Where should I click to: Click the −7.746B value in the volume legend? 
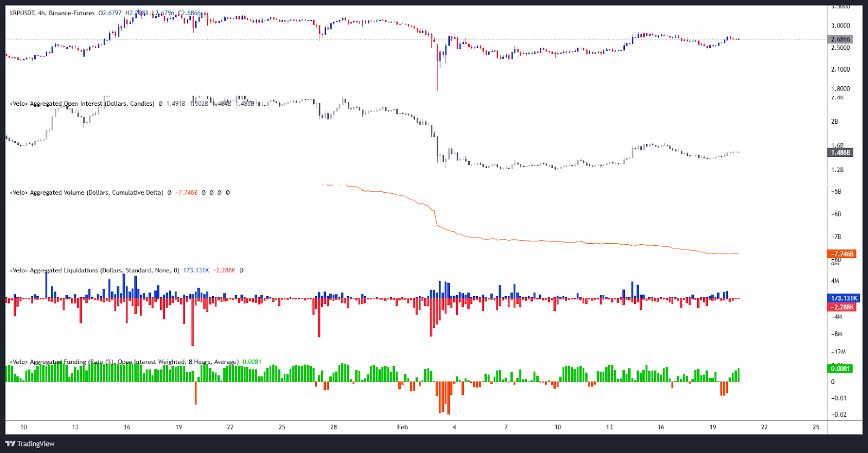[186, 193]
